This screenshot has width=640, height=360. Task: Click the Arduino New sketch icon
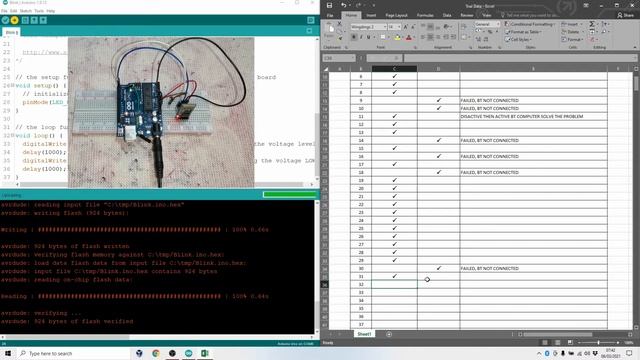click(25, 20)
